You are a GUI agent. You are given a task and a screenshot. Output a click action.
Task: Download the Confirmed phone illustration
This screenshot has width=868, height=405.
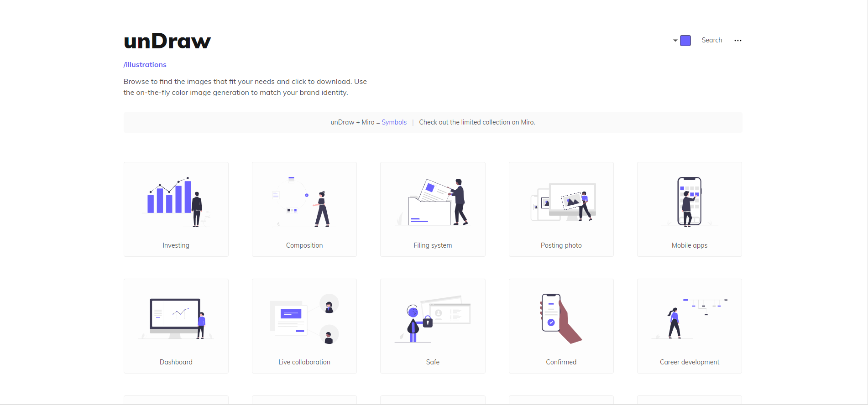pyautogui.click(x=561, y=319)
